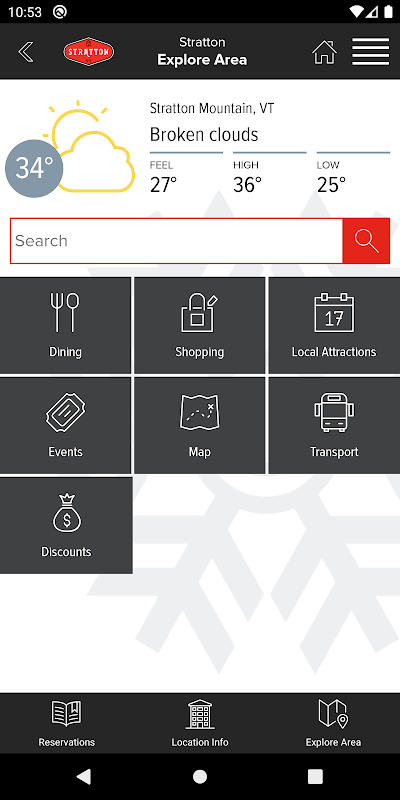
Task: Tap the Stratton logo
Action: [x=89, y=52]
